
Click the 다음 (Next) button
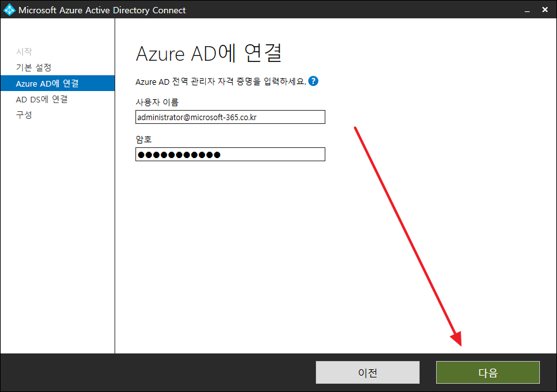point(488,372)
